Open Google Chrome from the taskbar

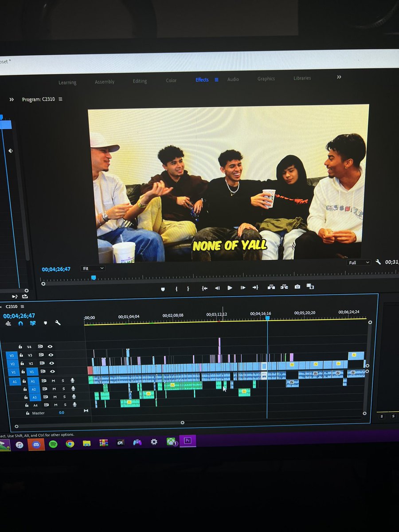coord(70,443)
